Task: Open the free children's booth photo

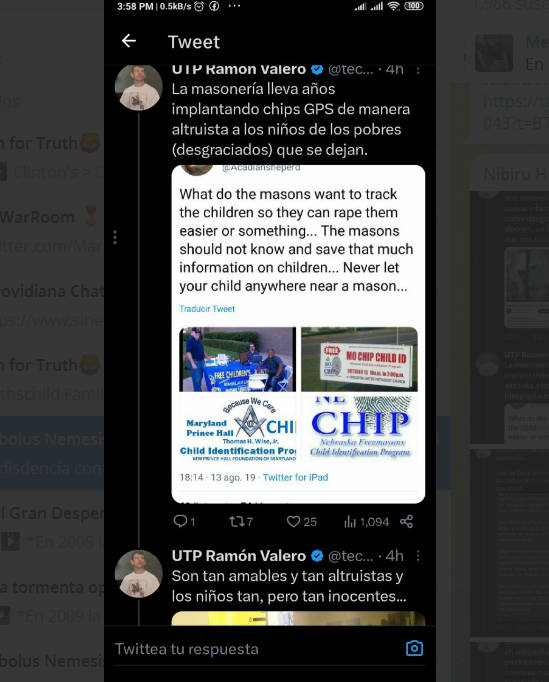Action: [238, 359]
